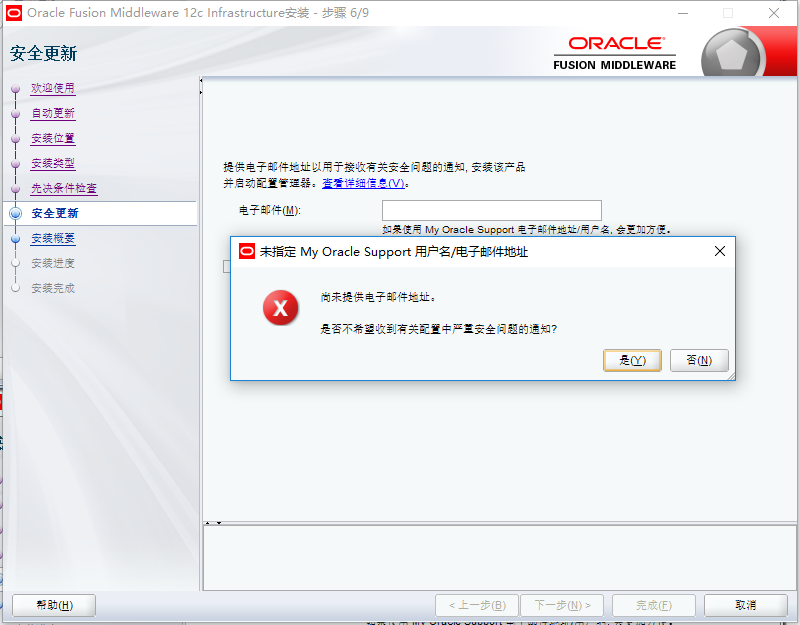Click the 帮助(H) button
800x625 pixels.
click(x=54, y=605)
